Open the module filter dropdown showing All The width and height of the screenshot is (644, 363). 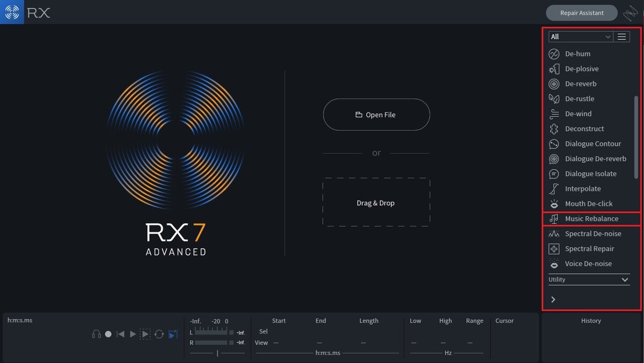click(581, 36)
